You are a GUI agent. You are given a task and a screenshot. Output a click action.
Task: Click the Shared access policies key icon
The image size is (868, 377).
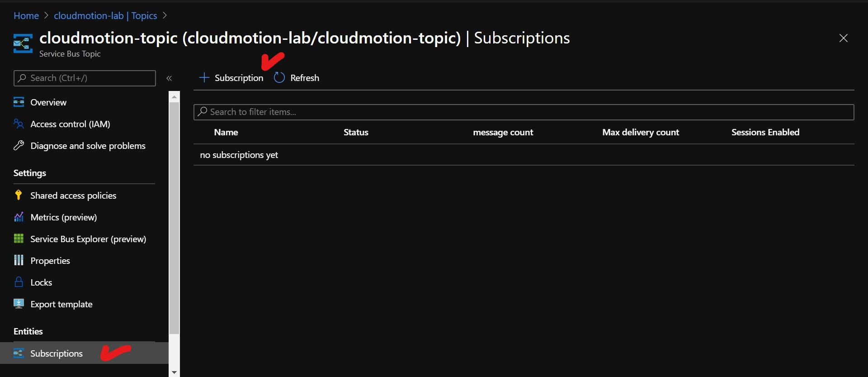(19, 195)
